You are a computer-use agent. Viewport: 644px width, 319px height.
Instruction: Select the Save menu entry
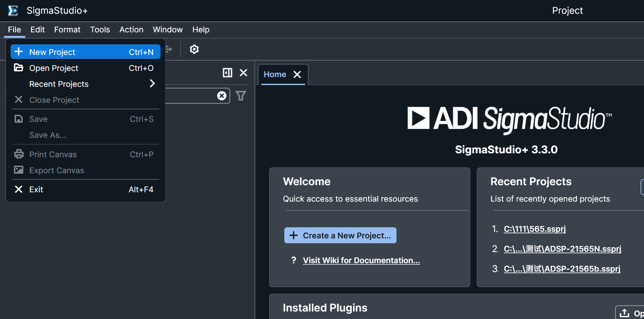coord(86,119)
